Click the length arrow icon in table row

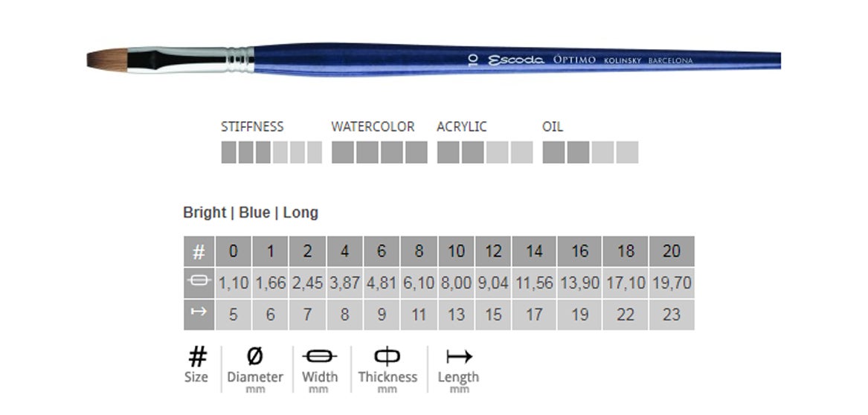point(199,314)
